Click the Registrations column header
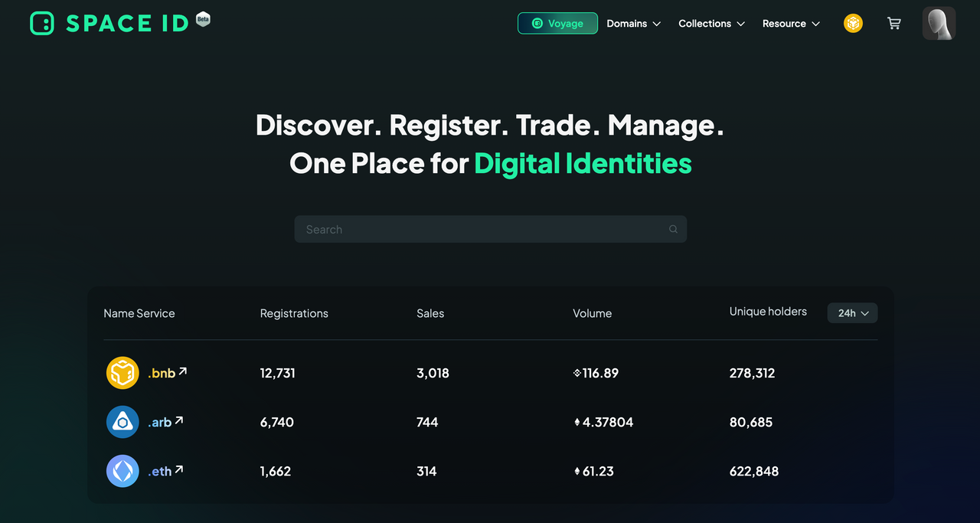The height and width of the screenshot is (523, 980). (x=294, y=313)
